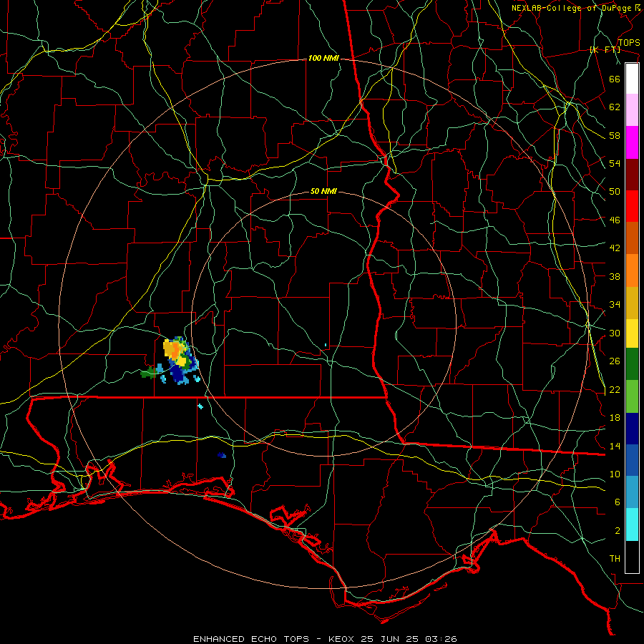This screenshot has height=644, width=644.
Task: Click the light pink legend swatch
Action: [632, 110]
